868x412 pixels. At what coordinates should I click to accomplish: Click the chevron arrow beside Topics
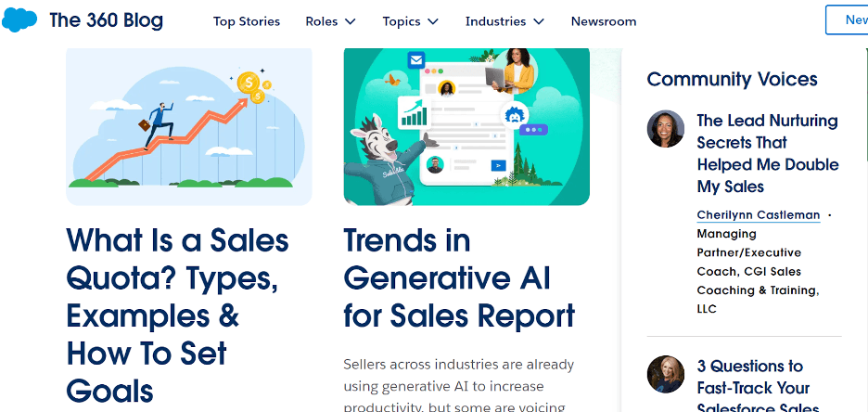433,21
